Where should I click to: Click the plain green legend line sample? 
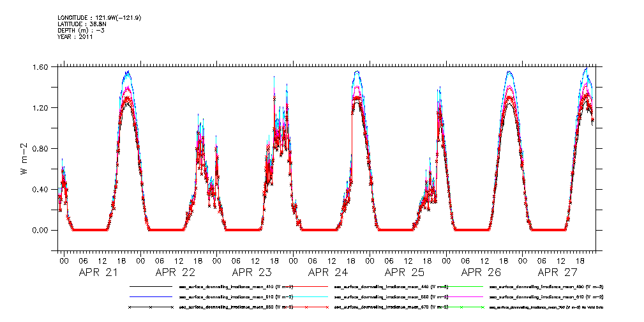click(461, 286)
